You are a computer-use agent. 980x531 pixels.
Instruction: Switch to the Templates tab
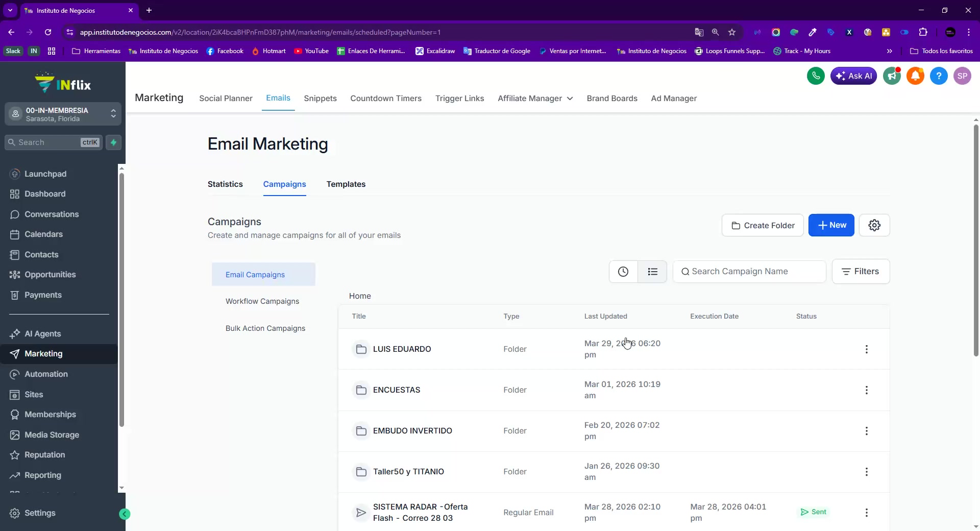(346, 184)
